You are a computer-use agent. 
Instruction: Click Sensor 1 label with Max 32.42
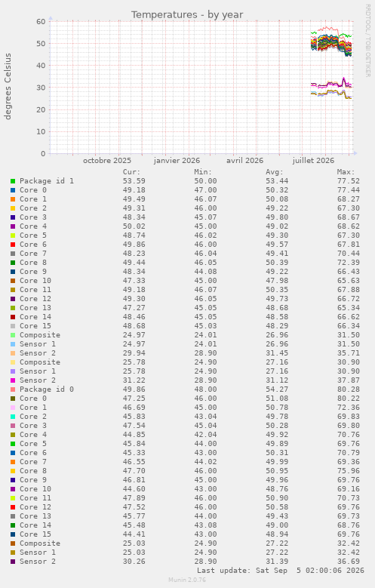click(x=38, y=553)
